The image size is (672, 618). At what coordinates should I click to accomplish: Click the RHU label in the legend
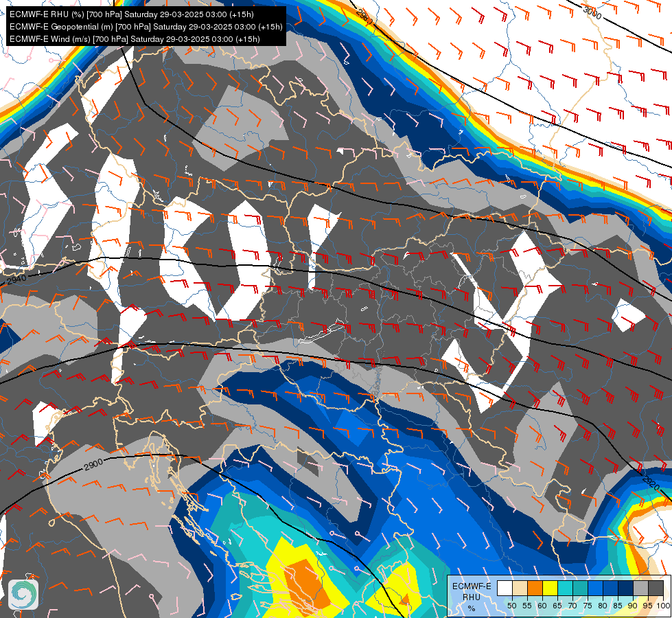point(472,597)
